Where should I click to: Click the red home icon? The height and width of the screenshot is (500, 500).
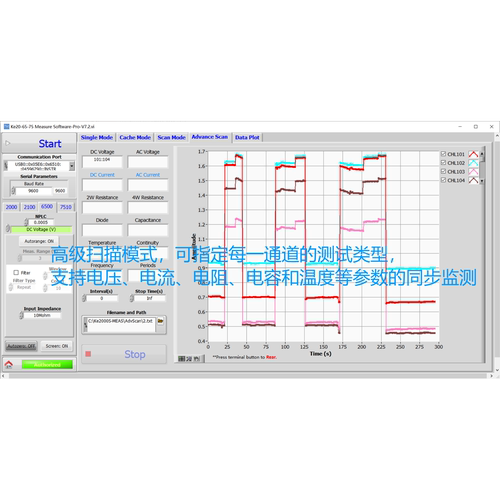(9, 364)
